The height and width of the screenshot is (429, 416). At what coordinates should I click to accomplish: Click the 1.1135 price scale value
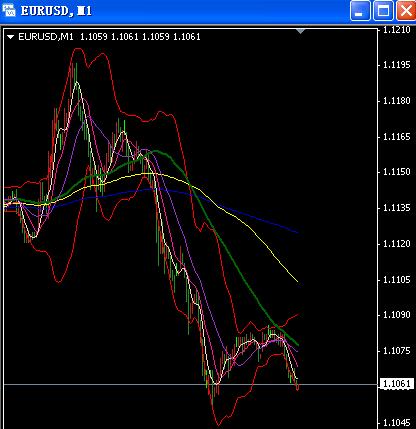(x=396, y=208)
